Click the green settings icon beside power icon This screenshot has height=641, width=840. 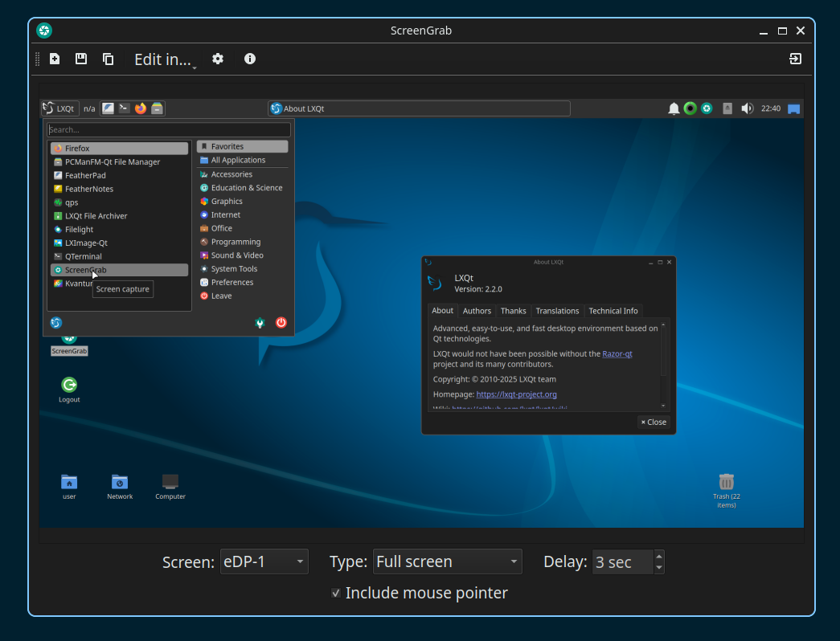pyautogui.click(x=260, y=322)
